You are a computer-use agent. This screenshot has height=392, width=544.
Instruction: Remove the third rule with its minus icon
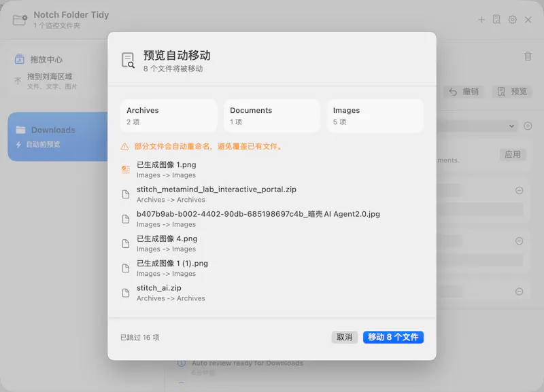pos(519,291)
